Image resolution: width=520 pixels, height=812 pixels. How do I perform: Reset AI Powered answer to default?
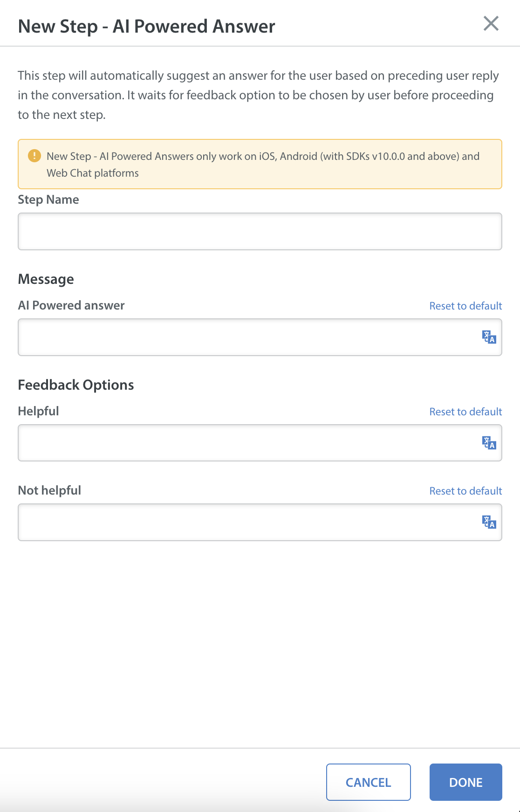[x=465, y=306]
